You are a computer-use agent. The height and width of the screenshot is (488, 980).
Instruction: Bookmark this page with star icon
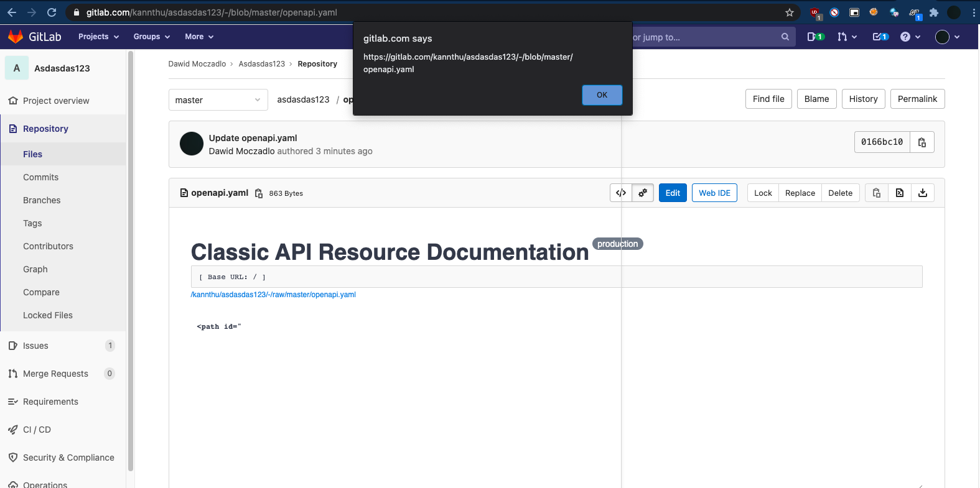coord(790,12)
